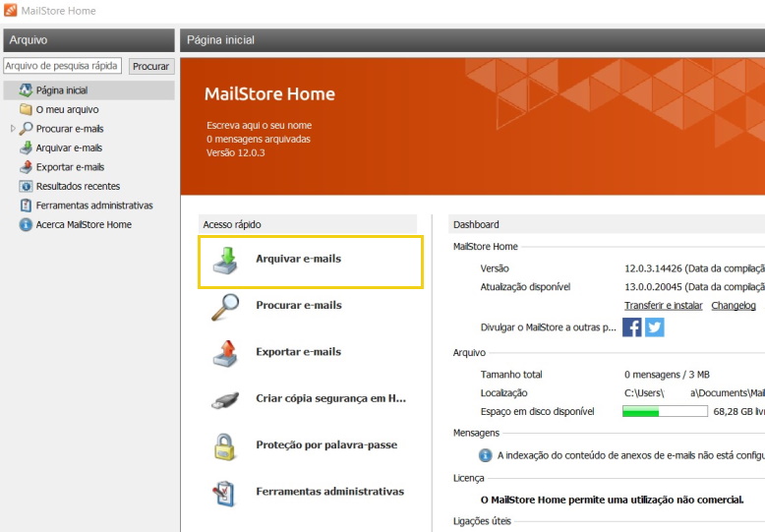
Task: Click the Acerca MailStore Home info icon
Action: click(x=26, y=224)
